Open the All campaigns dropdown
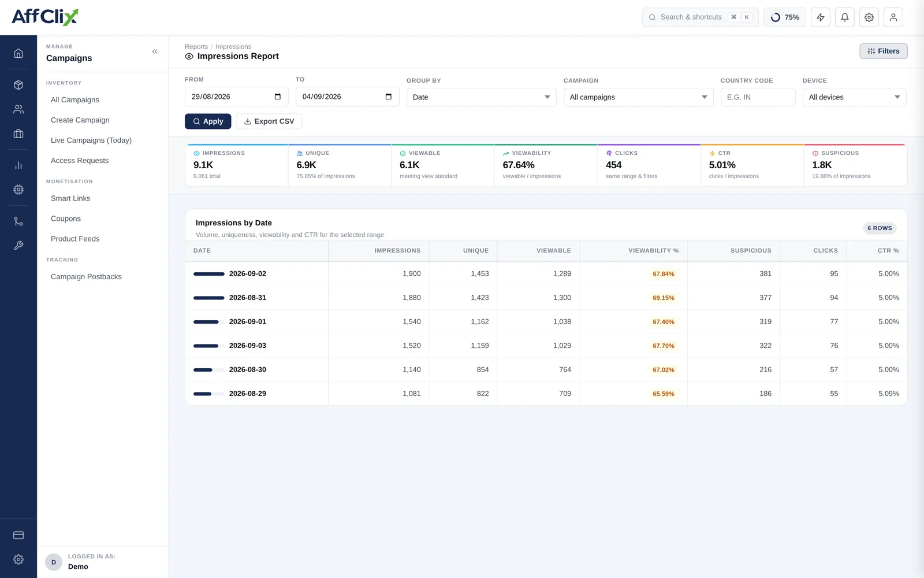 pos(638,97)
